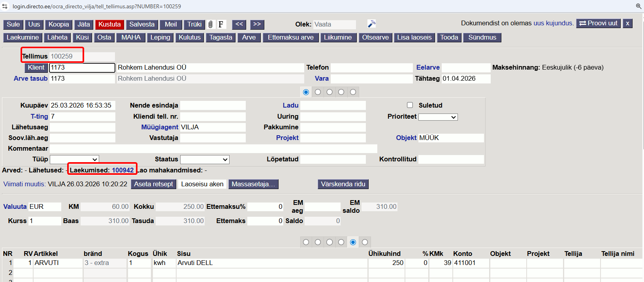This screenshot has height=282, width=644.
Task: Click the F icon in the toolbar
Action: click(x=221, y=25)
